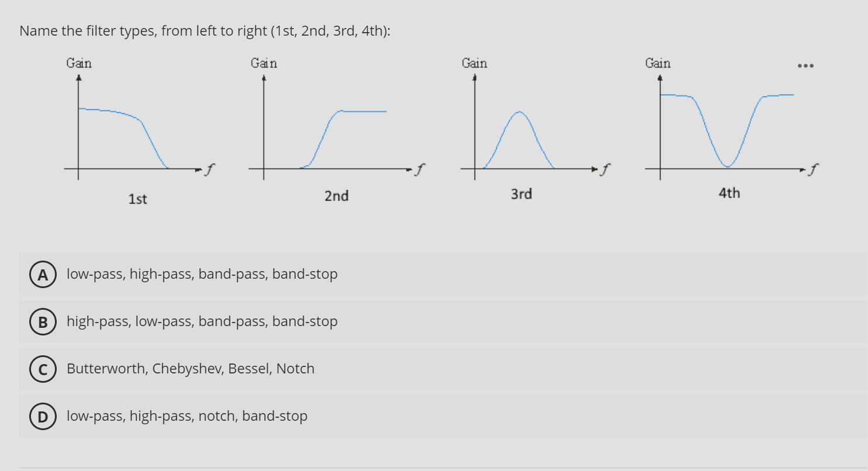This screenshot has width=868, height=471.
Task: Click the answer row containing notch
Action: (x=187, y=416)
